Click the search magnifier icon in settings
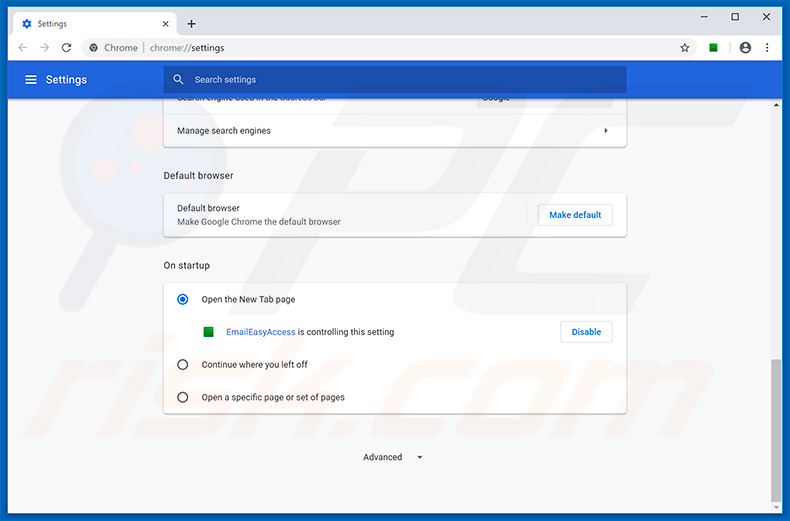790x521 pixels. [x=178, y=80]
